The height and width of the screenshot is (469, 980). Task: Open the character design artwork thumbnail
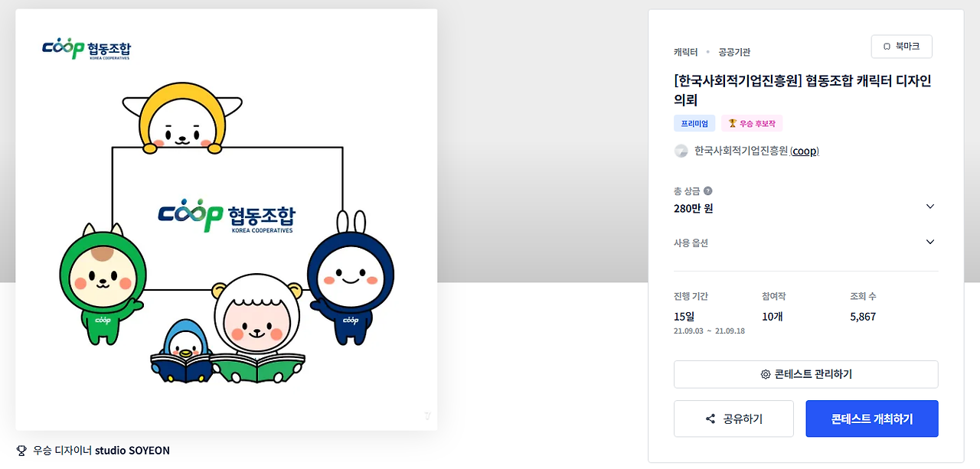(226, 220)
